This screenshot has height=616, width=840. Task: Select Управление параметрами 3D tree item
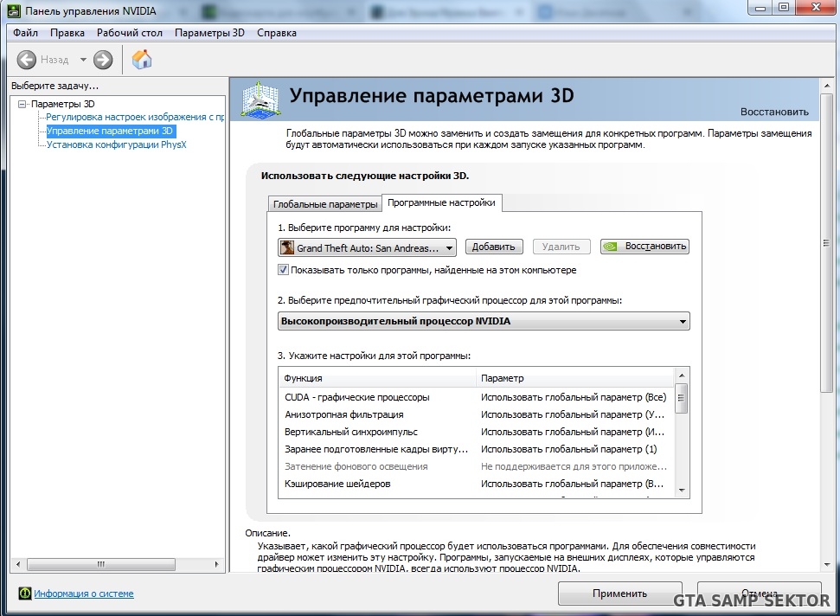click(x=110, y=131)
